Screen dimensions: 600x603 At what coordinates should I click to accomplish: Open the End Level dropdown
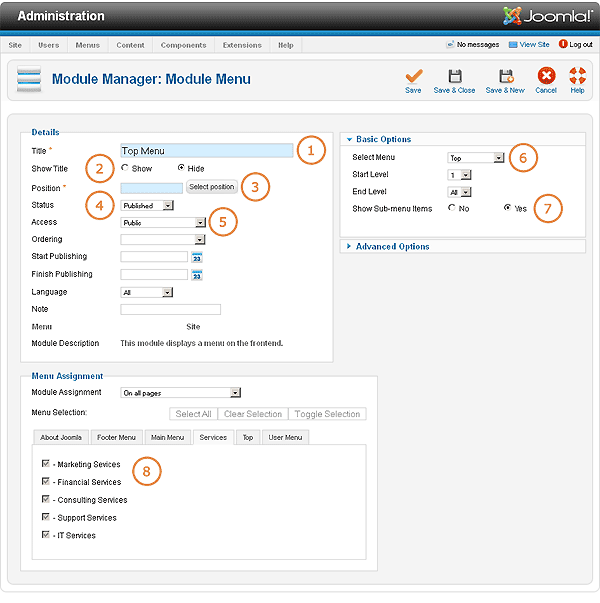[x=459, y=192]
